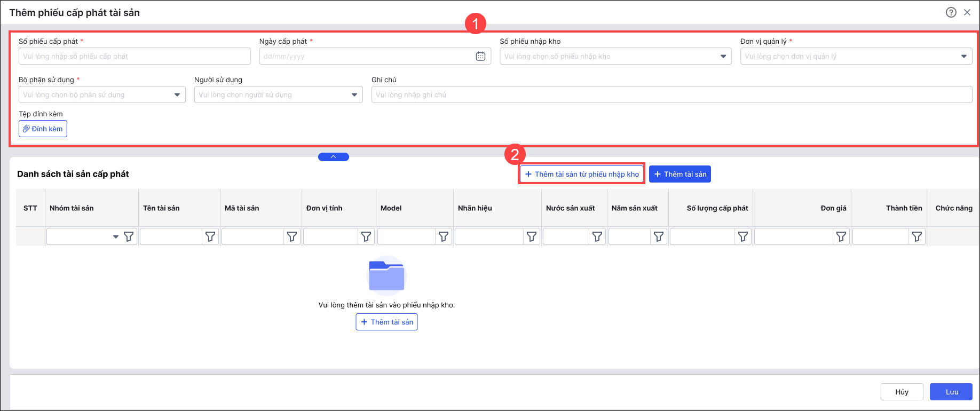Click filter icon in Nhãn hiệu column

point(532,236)
